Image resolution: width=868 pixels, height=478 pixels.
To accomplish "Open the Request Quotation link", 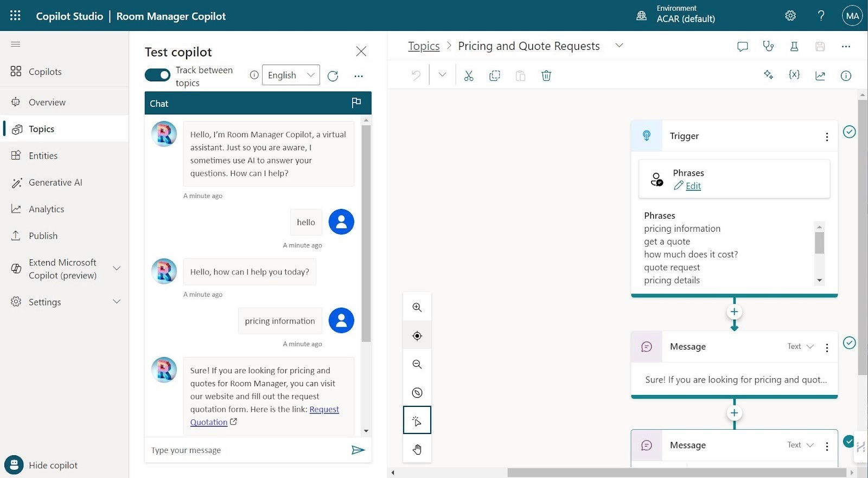I will [265, 416].
